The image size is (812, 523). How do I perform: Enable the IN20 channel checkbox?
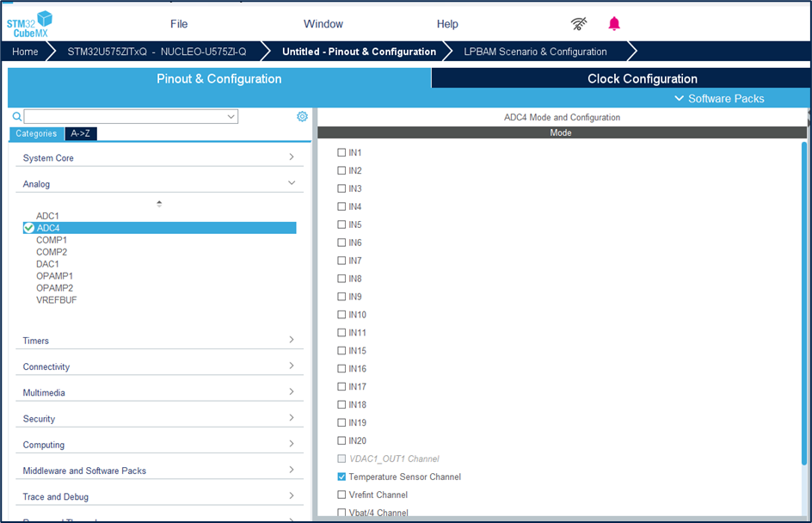(341, 440)
